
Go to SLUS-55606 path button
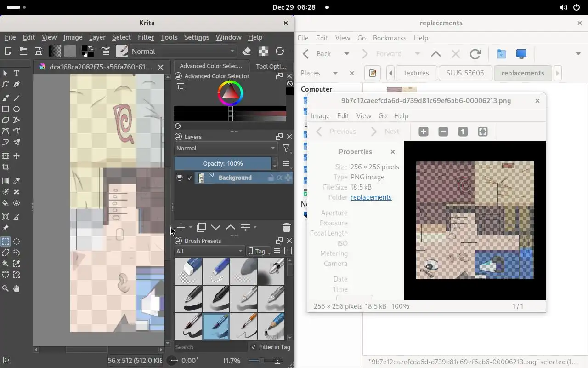click(465, 73)
